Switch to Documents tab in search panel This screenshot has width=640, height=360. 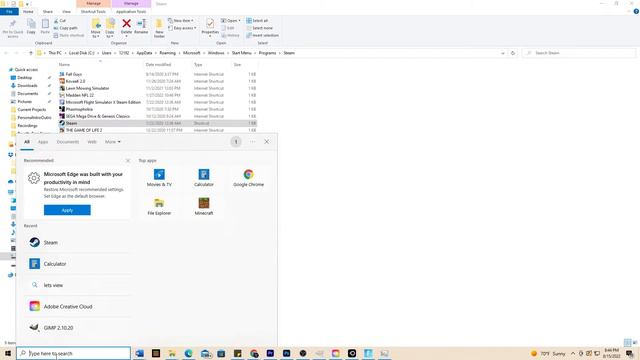tap(68, 142)
